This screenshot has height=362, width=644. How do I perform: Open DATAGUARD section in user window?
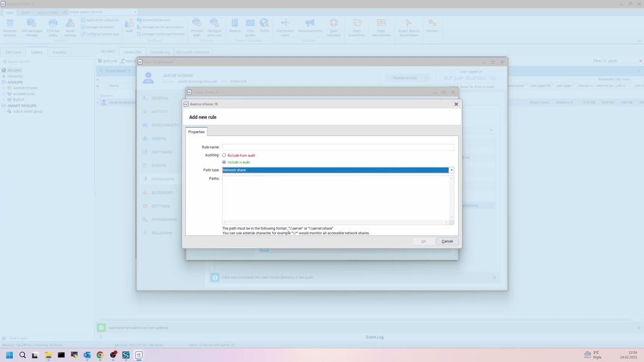(x=163, y=179)
